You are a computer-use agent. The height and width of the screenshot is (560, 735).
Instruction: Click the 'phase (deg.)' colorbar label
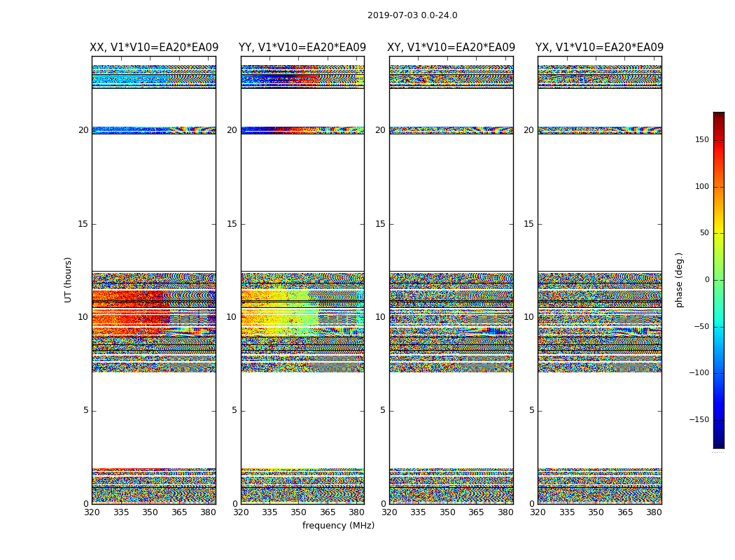[680, 280]
